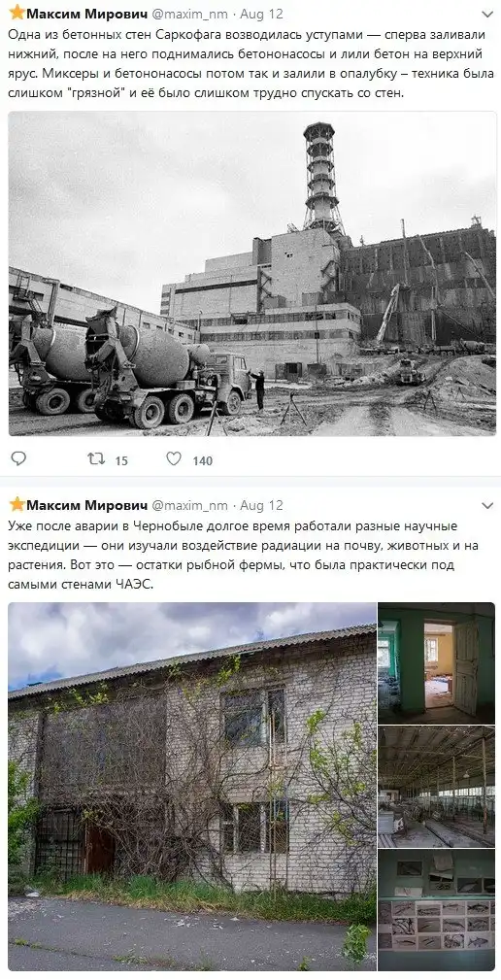Open @maxim_nm handle in second tweet
The height and width of the screenshot is (980, 501).
point(190,505)
